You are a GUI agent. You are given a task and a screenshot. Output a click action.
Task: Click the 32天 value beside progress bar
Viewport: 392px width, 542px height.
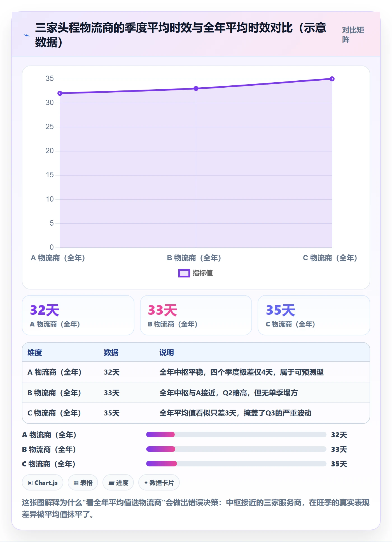click(339, 435)
